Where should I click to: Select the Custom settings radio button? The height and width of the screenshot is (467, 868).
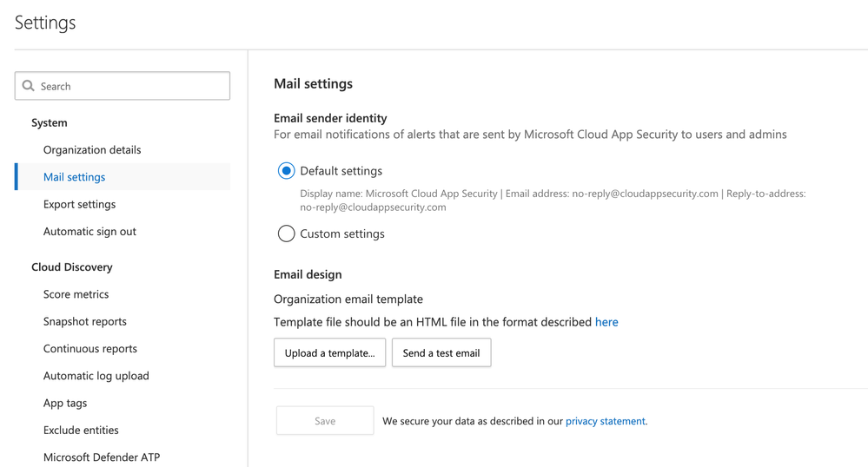(x=286, y=233)
